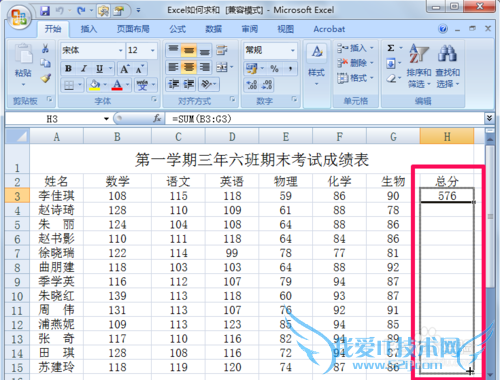The width and height of the screenshot is (500, 380).
Task: Open Find and Select menu
Action: click(x=447, y=65)
